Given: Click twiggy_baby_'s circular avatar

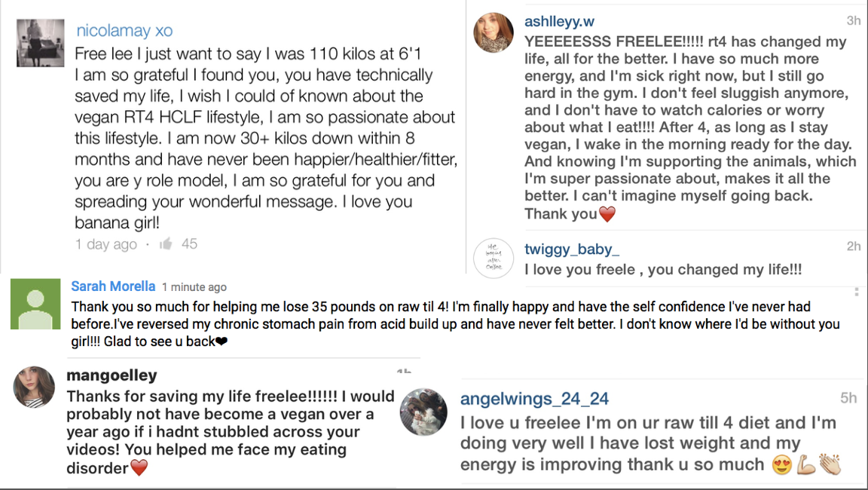Looking at the screenshot, I should [493, 258].
